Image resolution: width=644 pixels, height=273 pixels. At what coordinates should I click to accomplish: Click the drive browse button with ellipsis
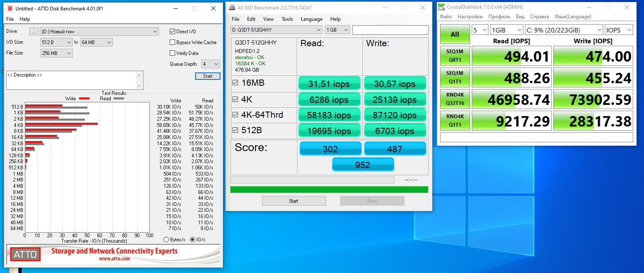[34, 32]
